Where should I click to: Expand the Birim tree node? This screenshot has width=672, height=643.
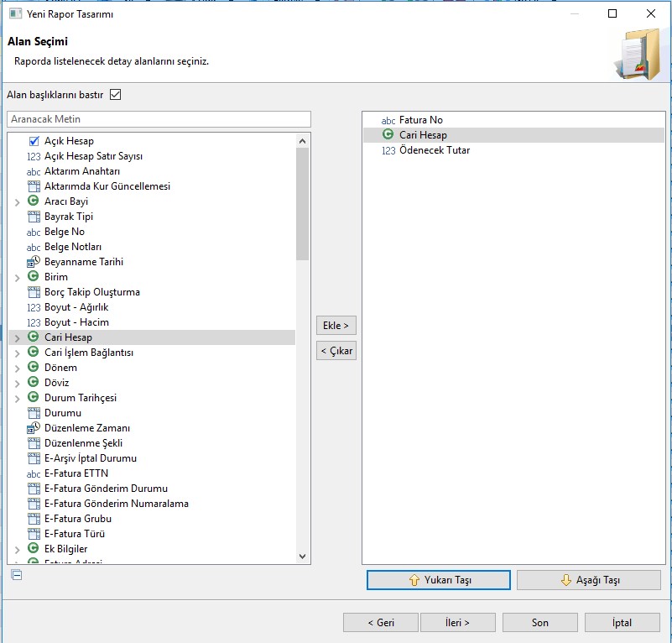coord(18,277)
